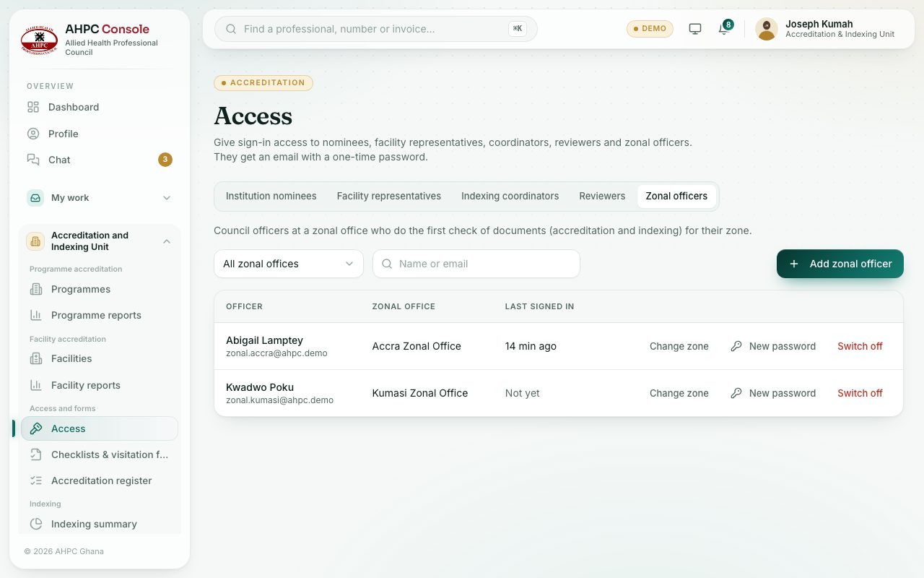Image resolution: width=924 pixels, height=578 pixels.
Task: Click the Checklists document icon
Action: (36, 454)
